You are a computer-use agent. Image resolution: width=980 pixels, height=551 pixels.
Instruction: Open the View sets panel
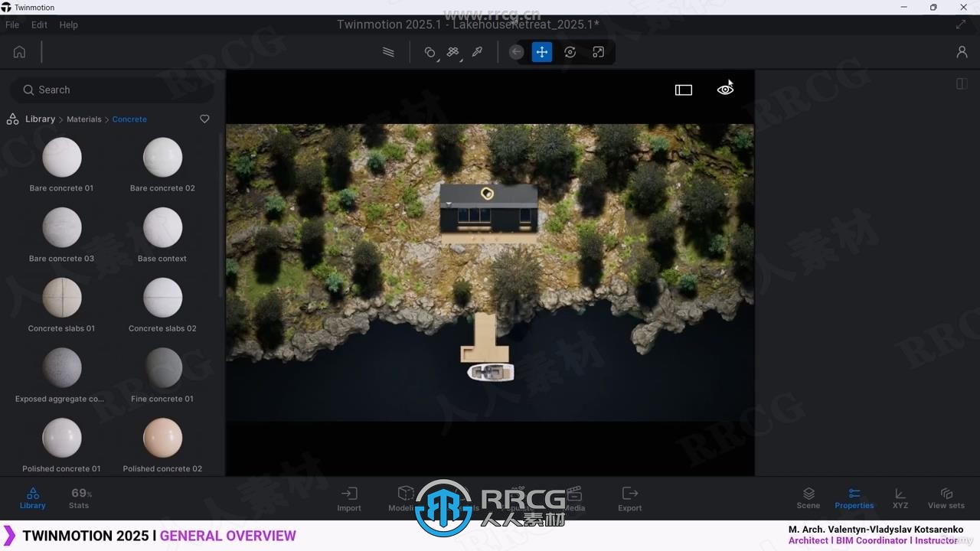coord(946,498)
